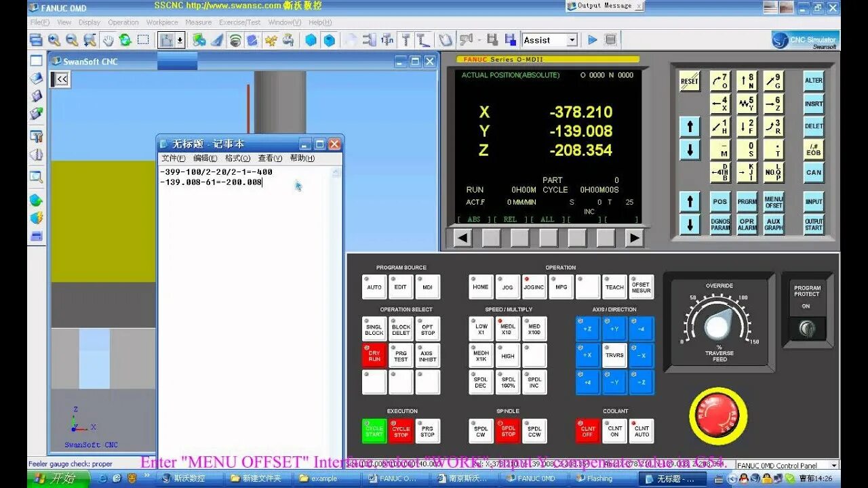Switch to JOG INC operation mode

click(x=534, y=287)
